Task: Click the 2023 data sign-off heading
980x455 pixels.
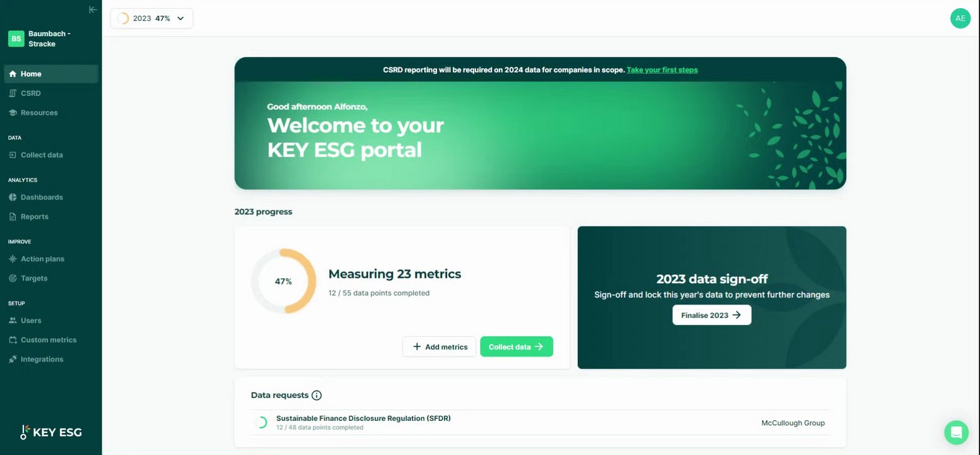Action: [x=712, y=279]
